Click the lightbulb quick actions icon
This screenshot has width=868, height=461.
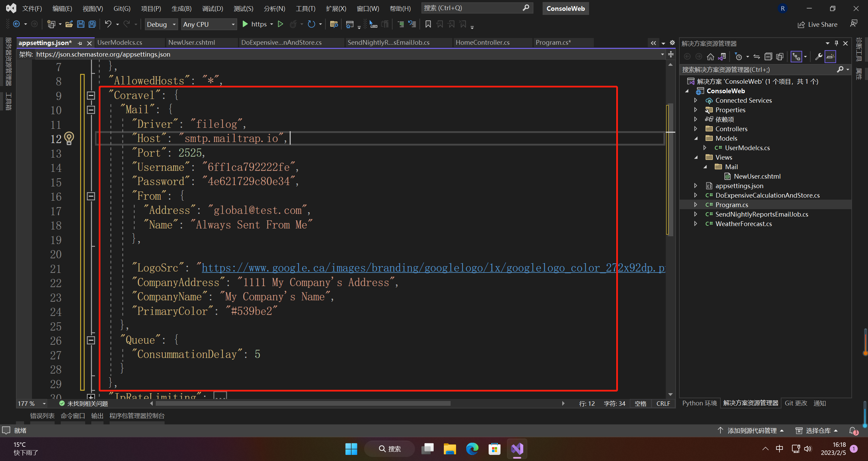[69, 138]
